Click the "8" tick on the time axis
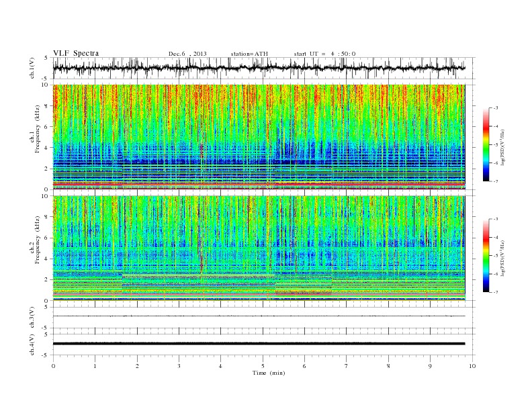Screen dimensions: 532x411 388,366
